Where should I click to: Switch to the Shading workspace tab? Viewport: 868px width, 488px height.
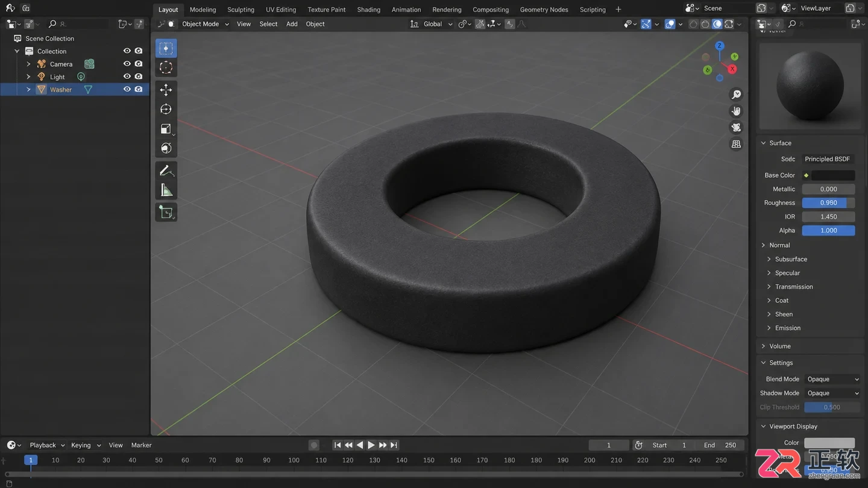(368, 10)
